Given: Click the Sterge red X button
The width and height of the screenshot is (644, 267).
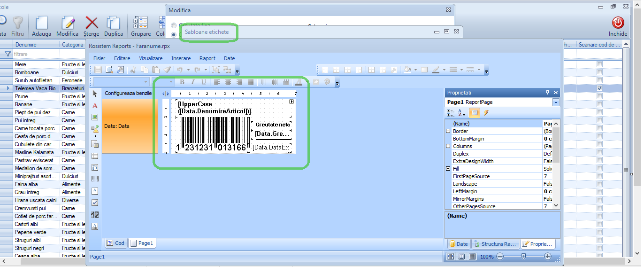Looking at the screenshot, I should pyautogui.click(x=91, y=26).
